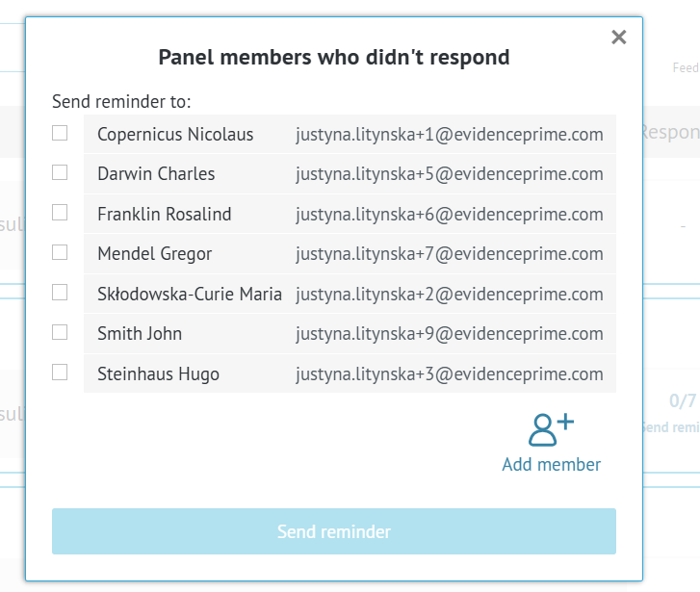Toggle the checkbox for Smith John
Viewport: 700px width, 592px height.
click(60, 332)
